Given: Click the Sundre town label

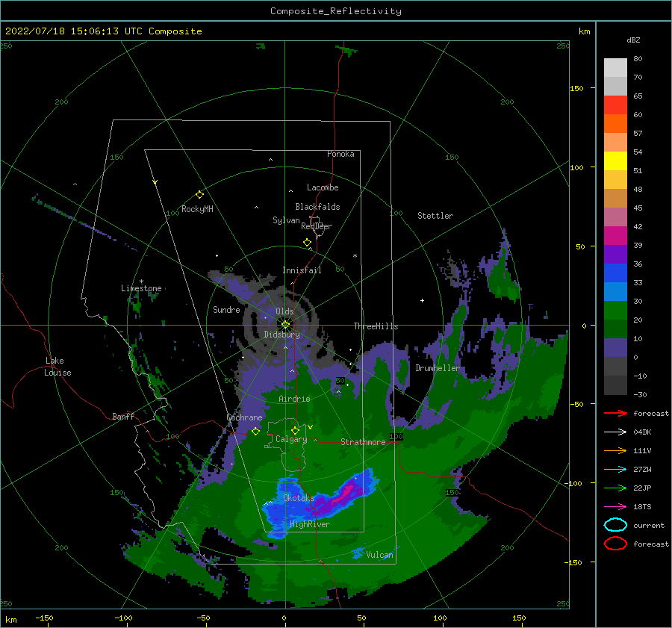Looking at the screenshot, I should 226,309.
